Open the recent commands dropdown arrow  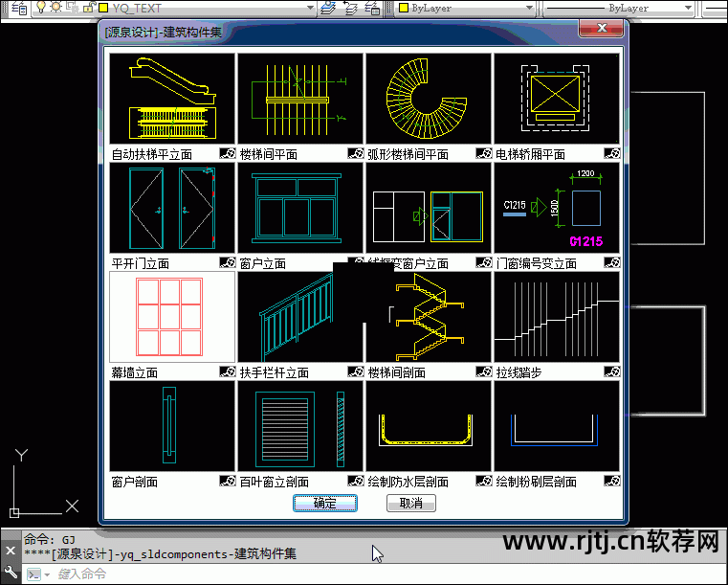tap(47, 574)
